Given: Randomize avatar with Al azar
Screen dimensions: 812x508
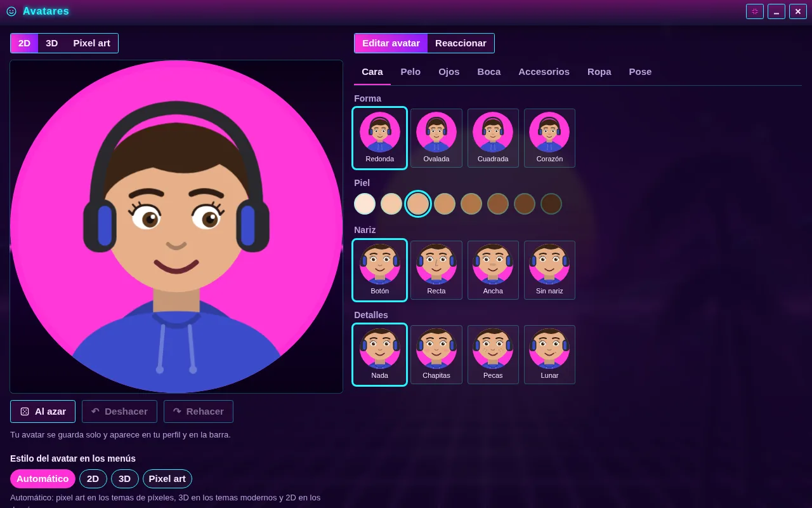Looking at the screenshot, I should click(43, 411).
